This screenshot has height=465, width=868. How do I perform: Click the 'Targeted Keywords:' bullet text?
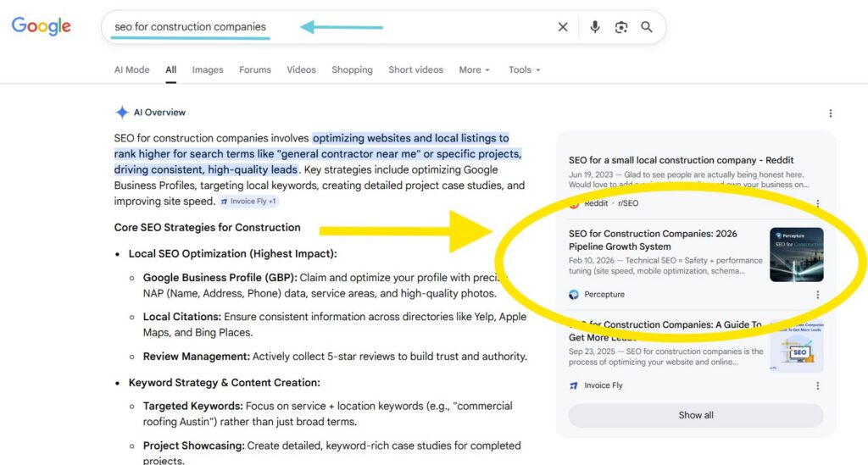pos(193,406)
